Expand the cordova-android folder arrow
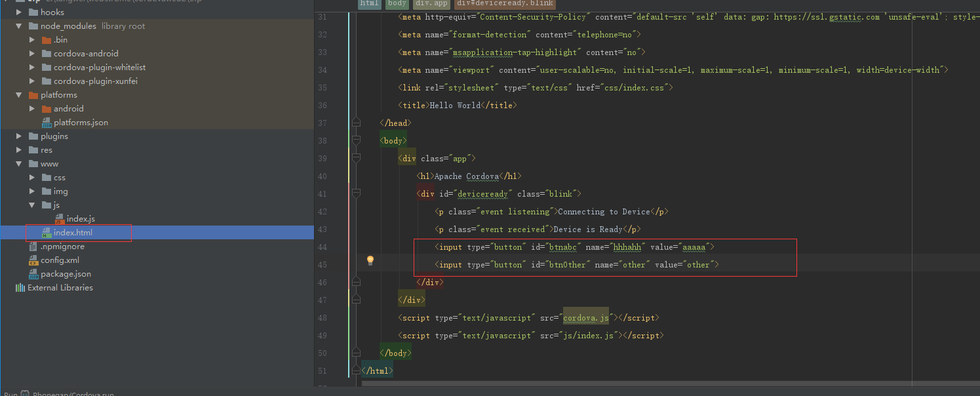980x396 pixels. 33,53
